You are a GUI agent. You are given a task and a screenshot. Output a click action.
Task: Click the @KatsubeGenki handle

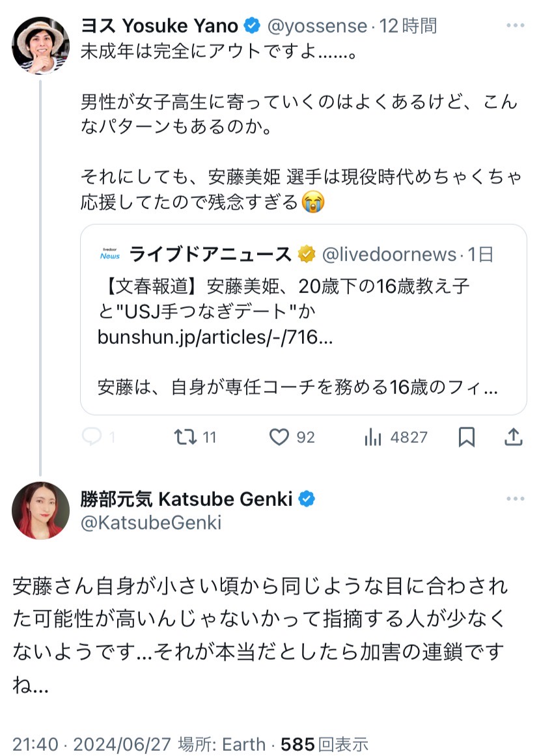tap(151, 522)
